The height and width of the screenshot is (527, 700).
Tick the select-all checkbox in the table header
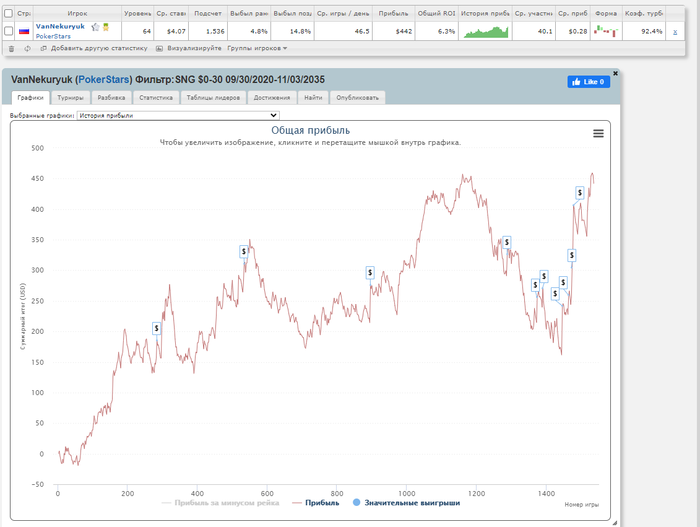coord(8,13)
